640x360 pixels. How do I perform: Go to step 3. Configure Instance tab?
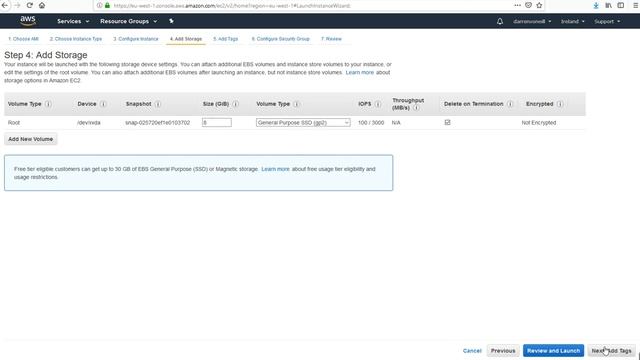136,39
